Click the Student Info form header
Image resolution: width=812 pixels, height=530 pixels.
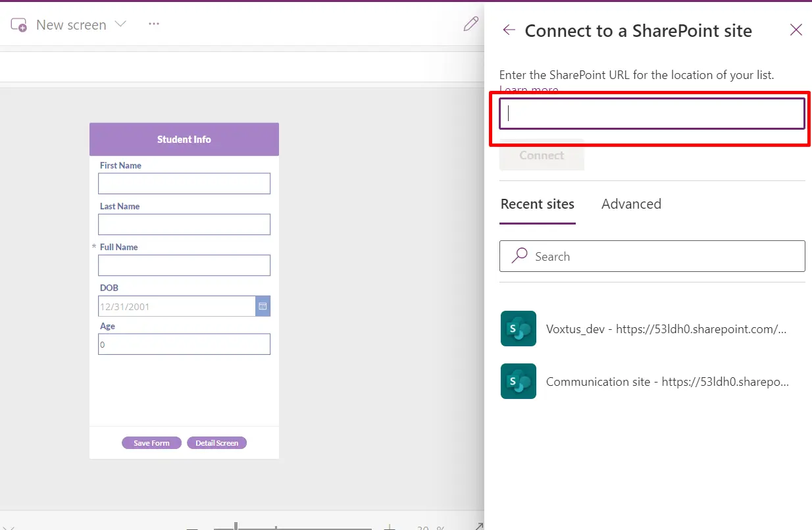click(x=184, y=140)
